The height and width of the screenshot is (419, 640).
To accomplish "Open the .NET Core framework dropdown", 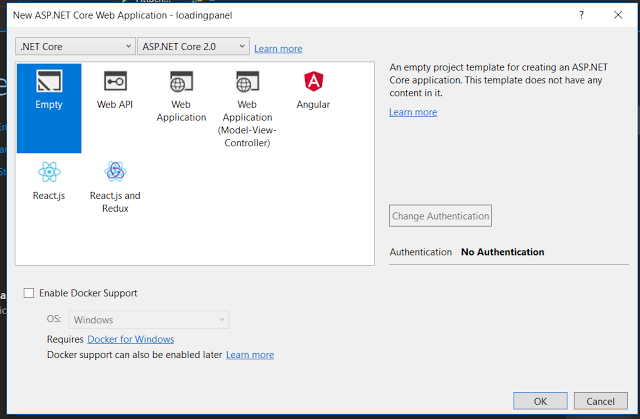I will [x=75, y=47].
